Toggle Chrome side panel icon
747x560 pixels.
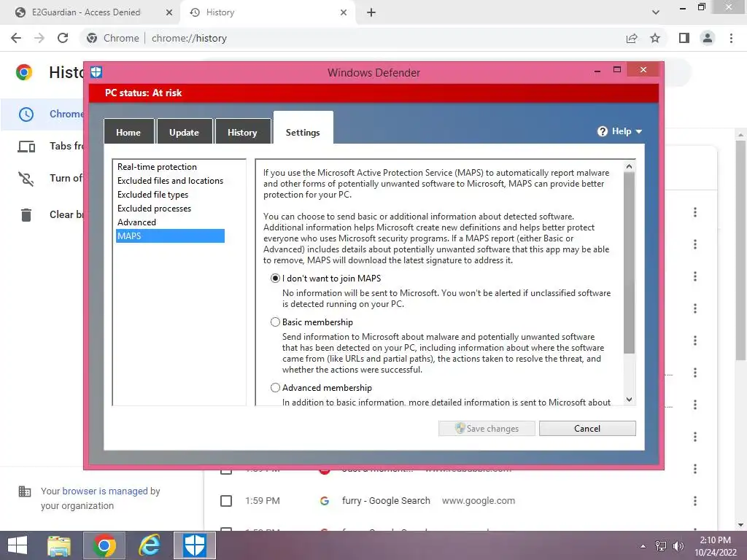pos(684,38)
